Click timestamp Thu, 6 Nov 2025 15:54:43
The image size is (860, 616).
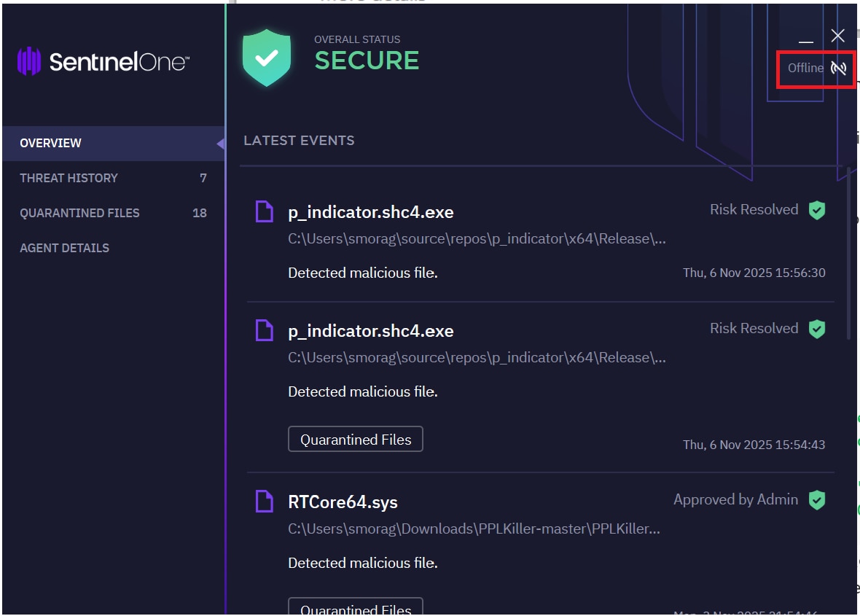pos(754,445)
